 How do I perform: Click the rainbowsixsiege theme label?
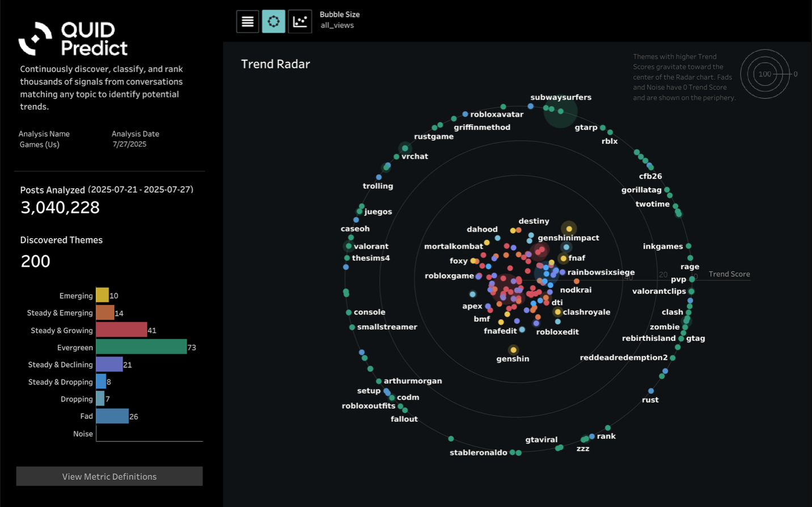click(601, 272)
